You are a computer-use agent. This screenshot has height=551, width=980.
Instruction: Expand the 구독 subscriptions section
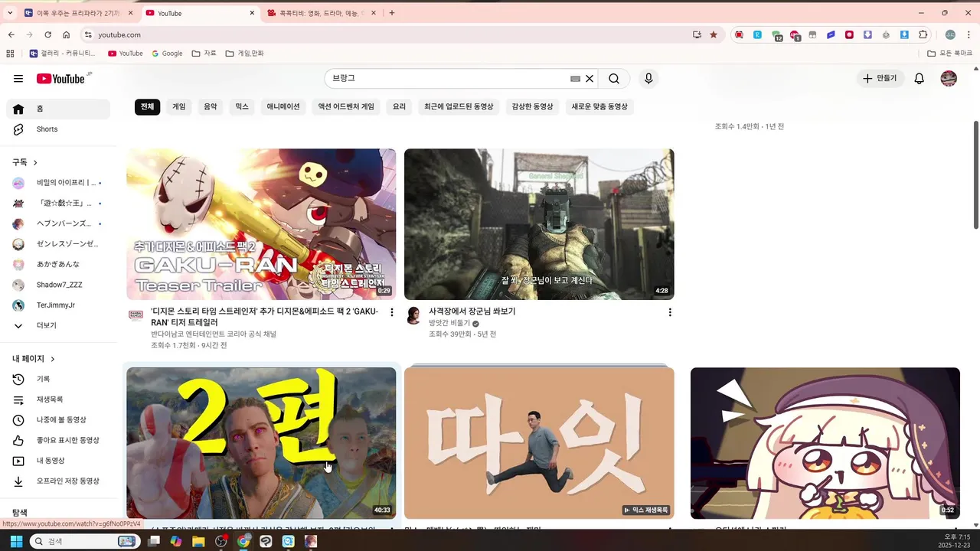[24, 162]
